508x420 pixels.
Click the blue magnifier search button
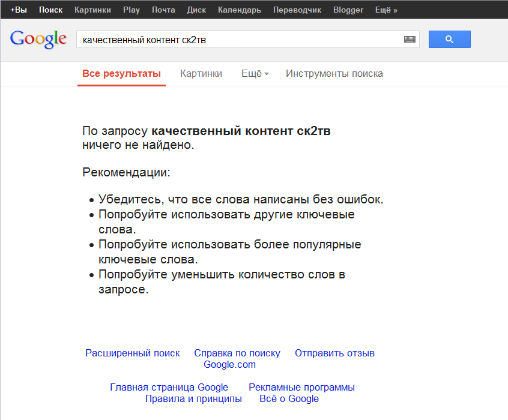pos(449,39)
